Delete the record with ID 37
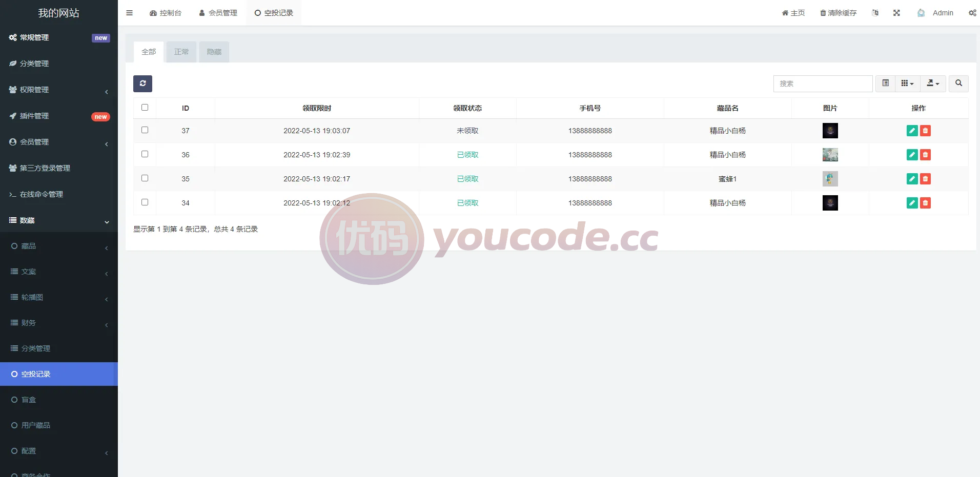The image size is (980, 477). (x=925, y=131)
